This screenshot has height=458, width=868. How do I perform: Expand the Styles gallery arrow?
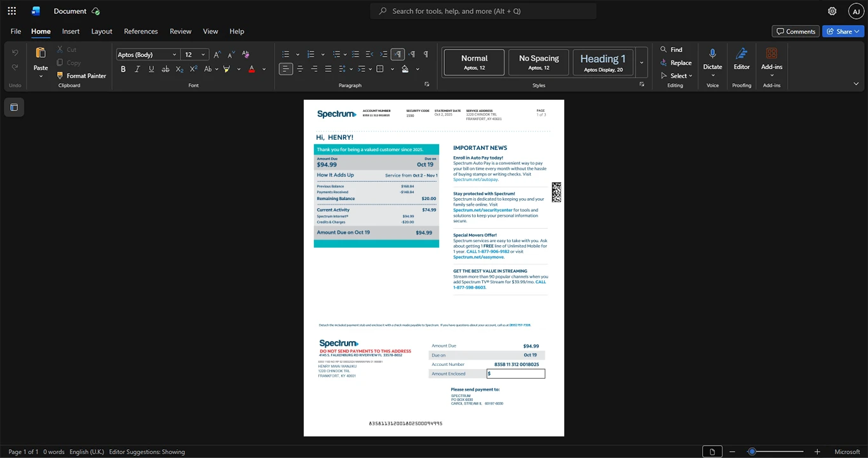[x=642, y=63]
